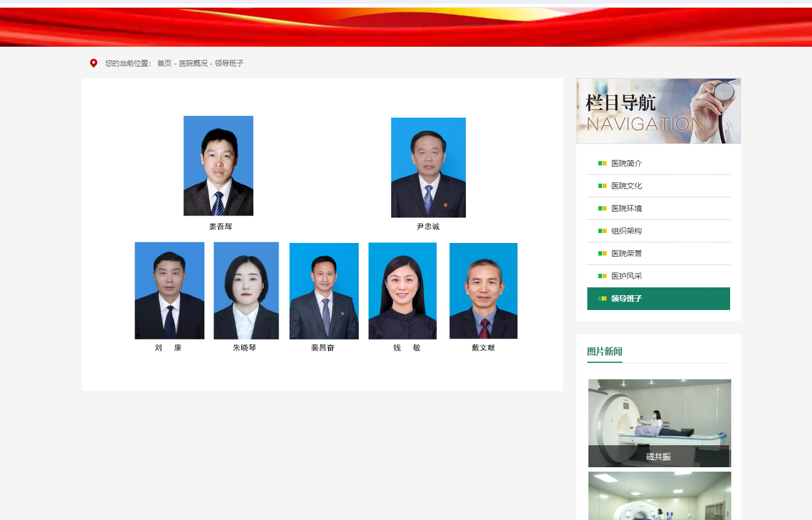
Task: Click the name label 尹忠诚
Action: 428,226
